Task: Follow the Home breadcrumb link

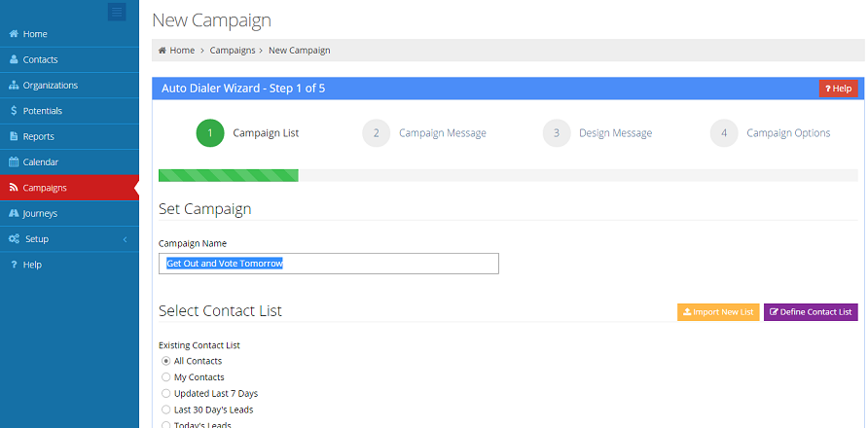Action: (x=182, y=51)
